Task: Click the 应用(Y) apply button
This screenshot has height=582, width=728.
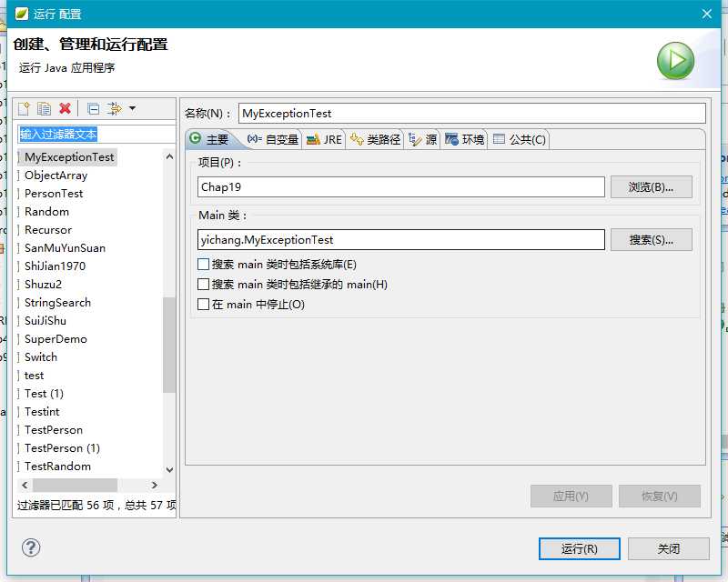Action: (x=571, y=497)
